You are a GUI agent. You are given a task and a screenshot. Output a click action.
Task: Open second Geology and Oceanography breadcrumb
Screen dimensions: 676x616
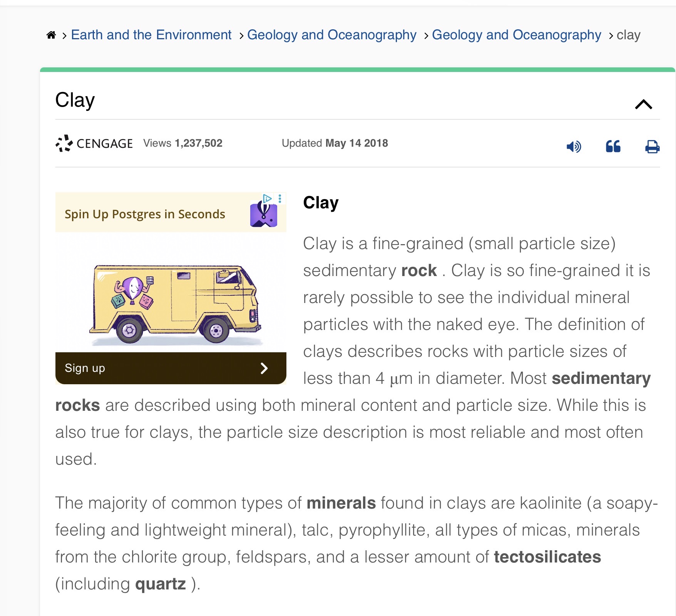[x=516, y=35]
